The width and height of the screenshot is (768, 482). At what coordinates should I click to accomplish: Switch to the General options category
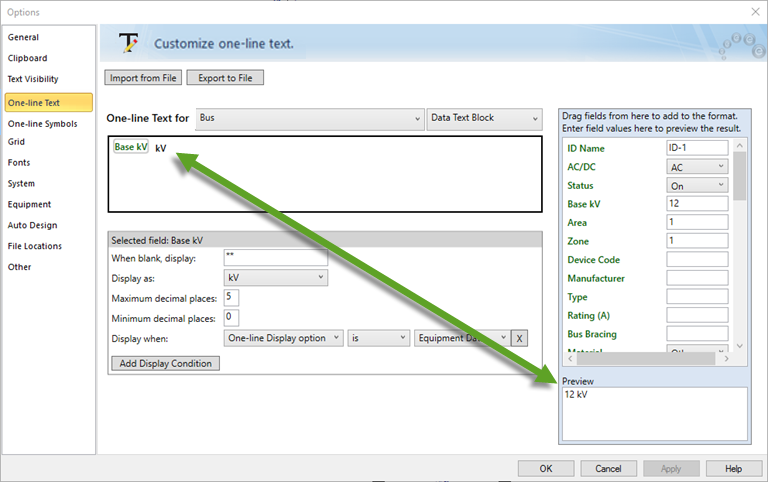24,37
